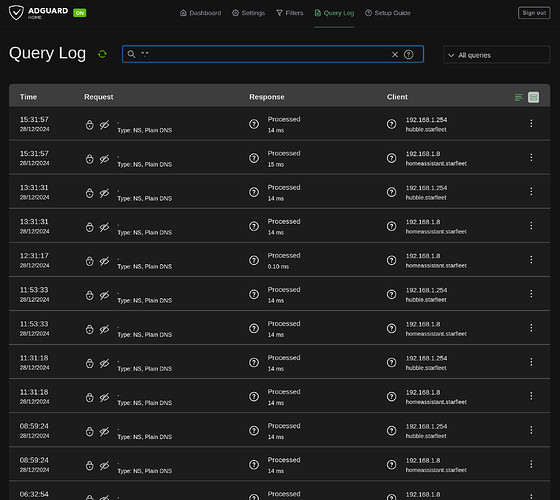
Task: Go to the Dashboard tab
Action: [x=200, y=13]
